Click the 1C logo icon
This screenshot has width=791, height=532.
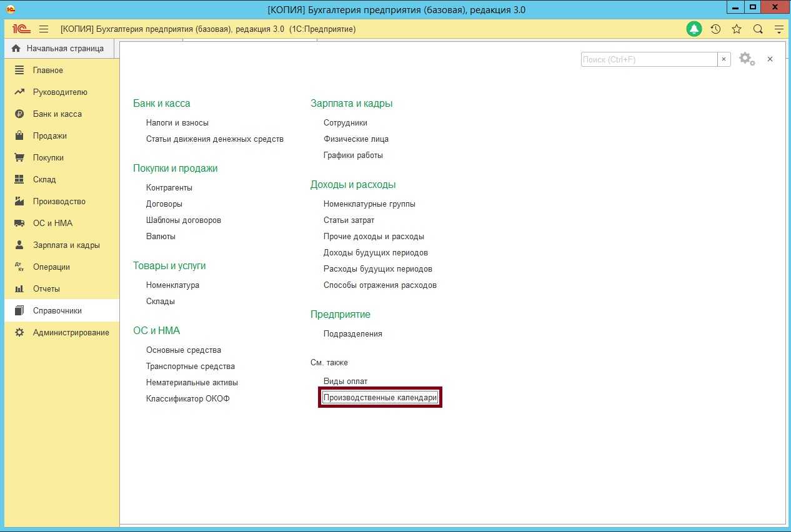click(22, 29)
